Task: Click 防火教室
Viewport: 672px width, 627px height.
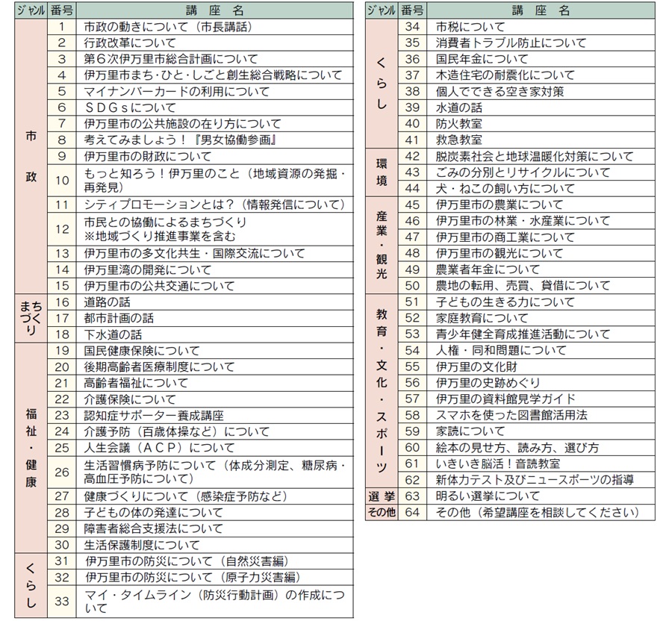Action: (x=459, y=124)
